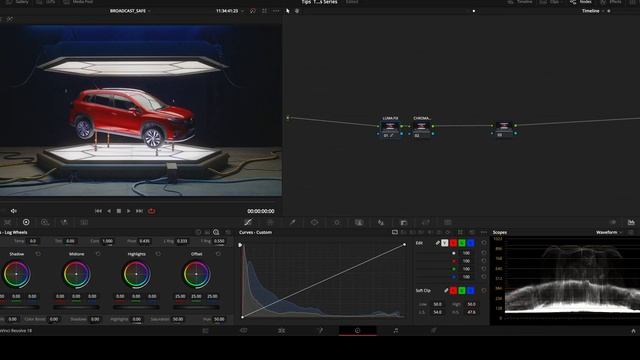
Task: Show the Scopes panel icon
Action: click(x=631, y=222)
